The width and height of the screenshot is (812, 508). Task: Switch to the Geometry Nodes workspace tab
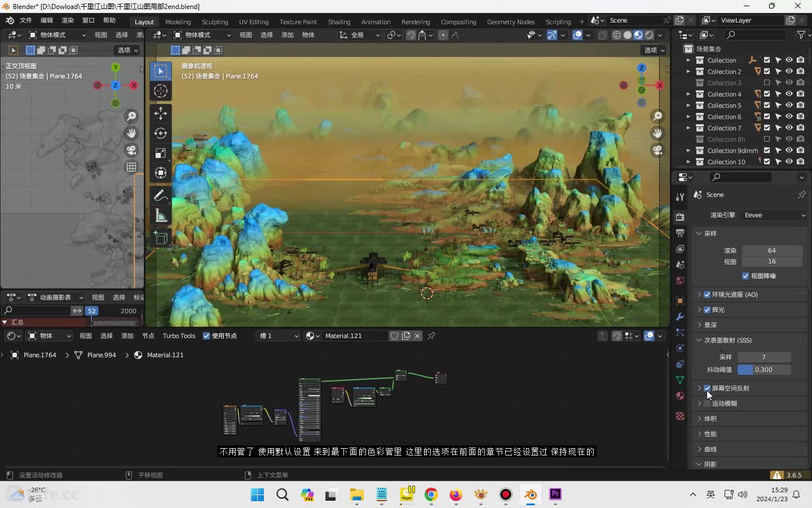point(511,21)
